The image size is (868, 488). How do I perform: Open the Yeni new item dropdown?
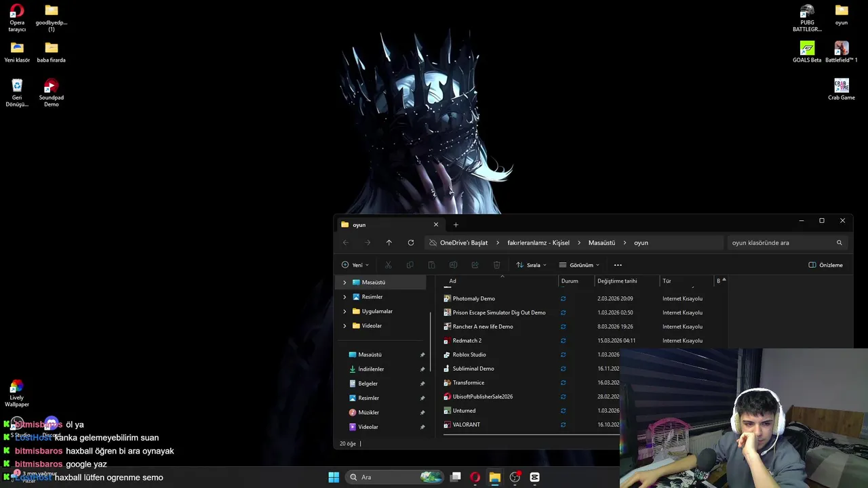point(355,265)
